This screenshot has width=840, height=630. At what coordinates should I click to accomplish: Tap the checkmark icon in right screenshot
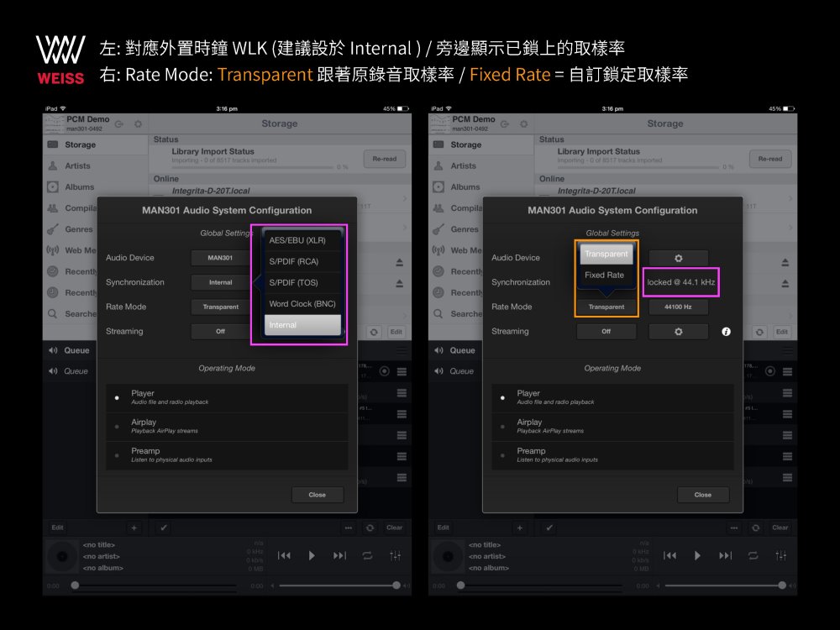tap(549, 528)
